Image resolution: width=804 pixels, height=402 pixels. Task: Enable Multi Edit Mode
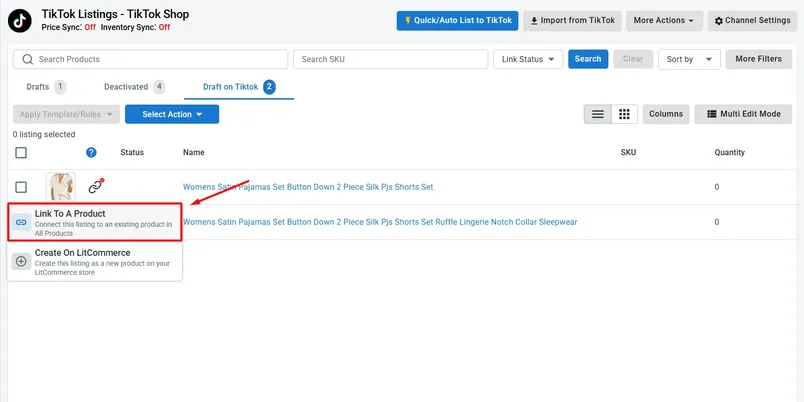tap(743, 114)
